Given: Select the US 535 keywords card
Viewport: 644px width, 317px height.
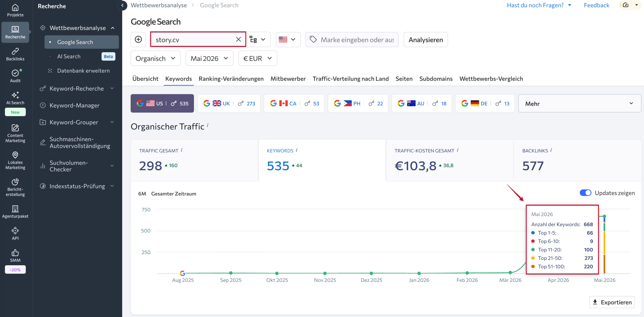Looking at the screenshot, I should tap(162, 103).
